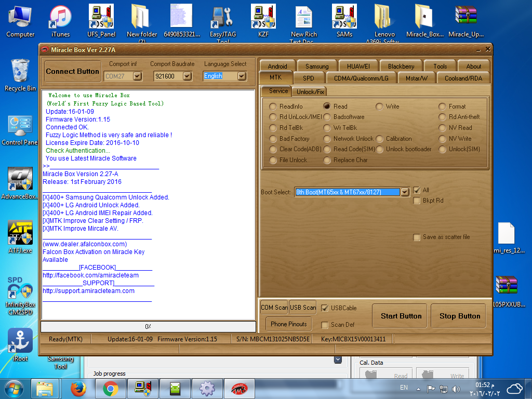Open Google Chrome from the taskbar

(x=110, y=389)
